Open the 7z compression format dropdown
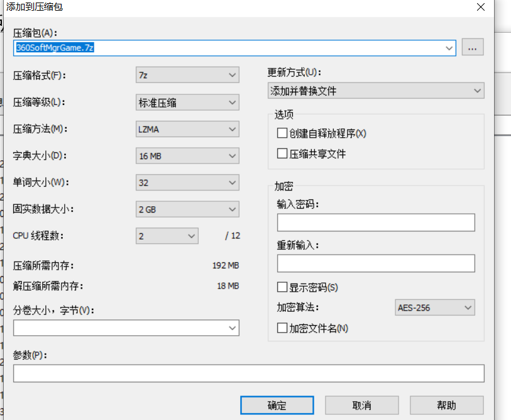This screenshot has height=420, width=511. pyautogui.click(x=187, y=75)
